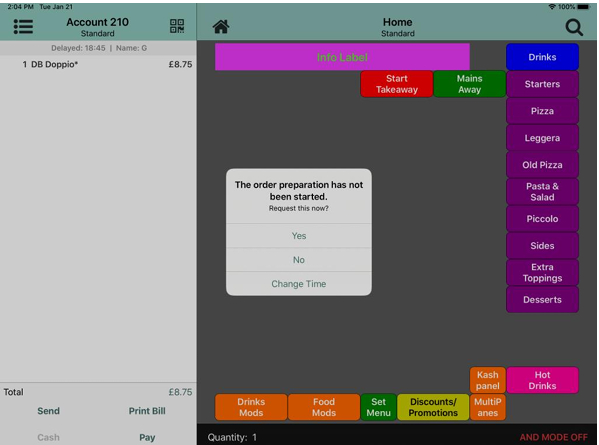
Task: Open search with magnifying glass icon
Action: 574,27
